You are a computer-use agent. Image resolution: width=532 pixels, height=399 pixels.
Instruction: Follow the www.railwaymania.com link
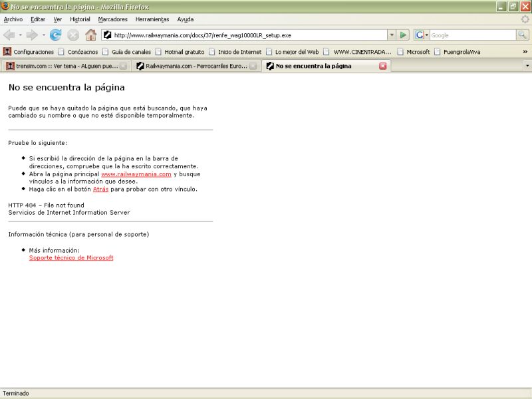[136, 174]
